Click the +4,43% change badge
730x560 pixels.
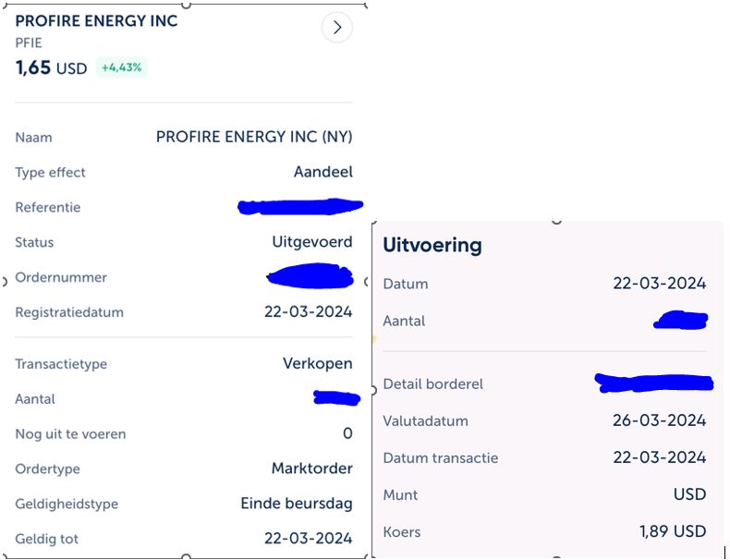click(121, 67)
